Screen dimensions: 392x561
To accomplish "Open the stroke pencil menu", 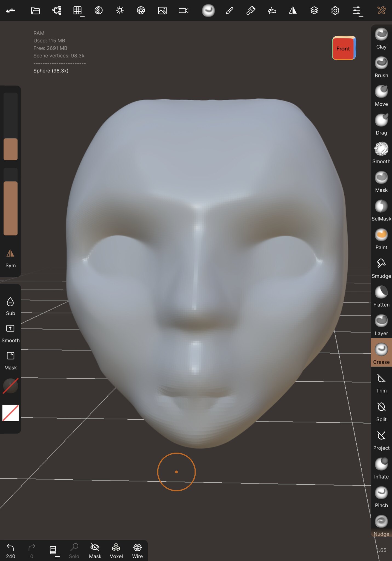I will (x=230, y=11).
